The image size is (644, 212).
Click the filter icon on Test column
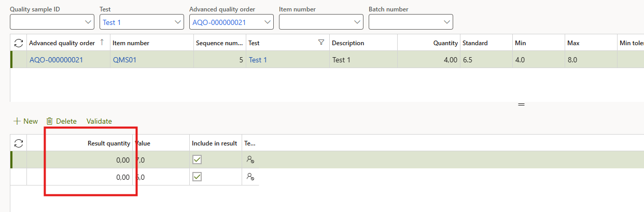[321, 43]
